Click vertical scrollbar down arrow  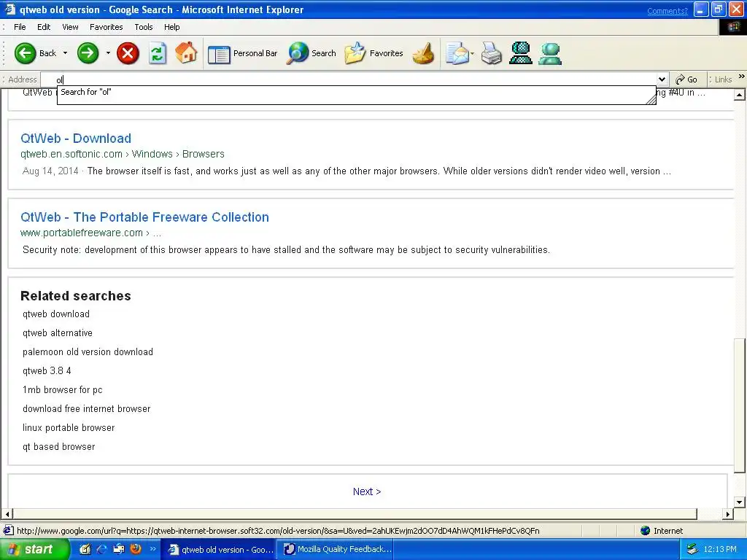coord(740,502)
